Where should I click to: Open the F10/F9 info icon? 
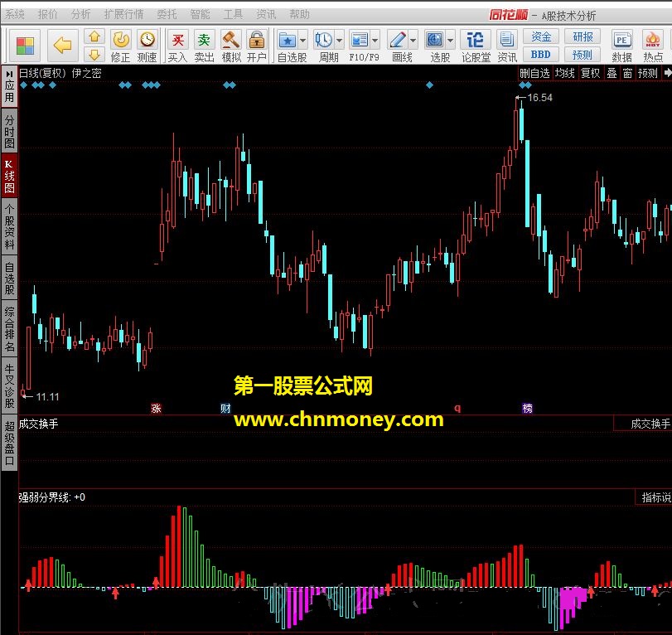point(359,41)
